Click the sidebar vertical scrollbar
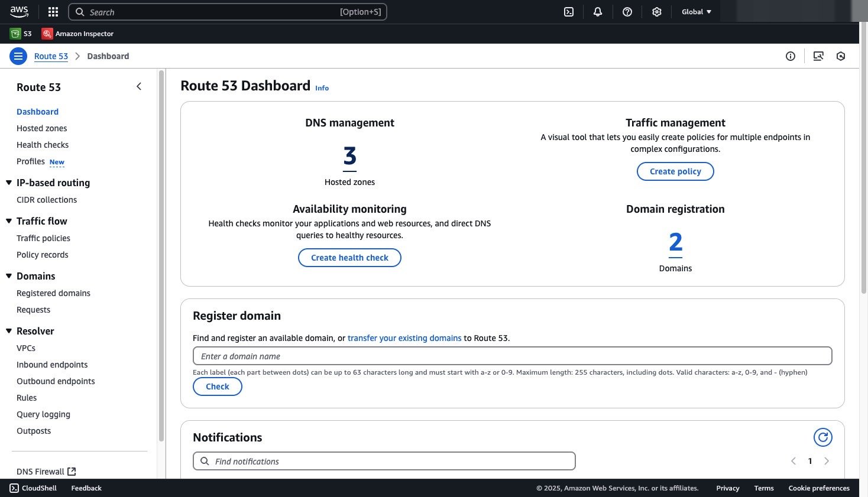Viewport: 868px width, 497px height. click(161, 255)
